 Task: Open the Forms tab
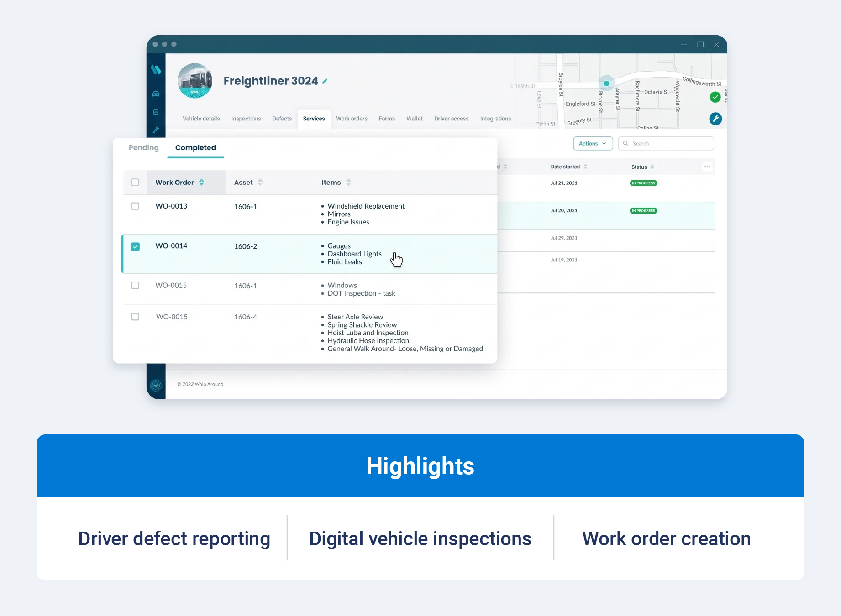[x=387, y=119]
